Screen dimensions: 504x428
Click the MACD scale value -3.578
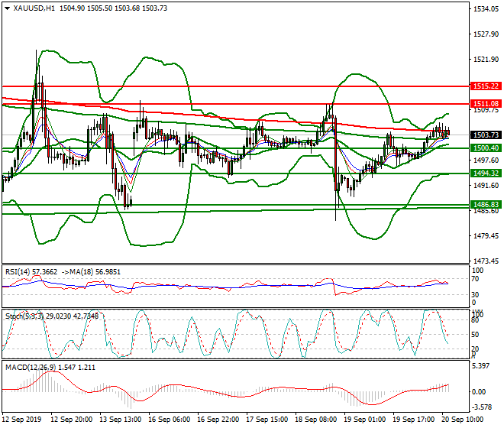482,407
